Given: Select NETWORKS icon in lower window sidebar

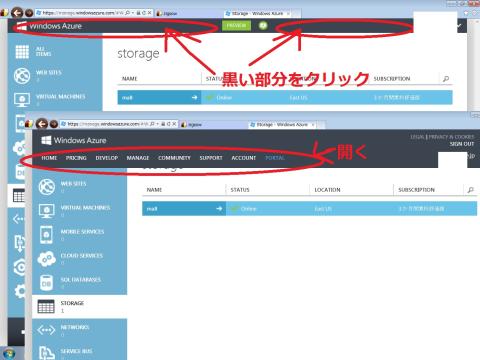Looking at the screenshot, I should click(46, 330).
